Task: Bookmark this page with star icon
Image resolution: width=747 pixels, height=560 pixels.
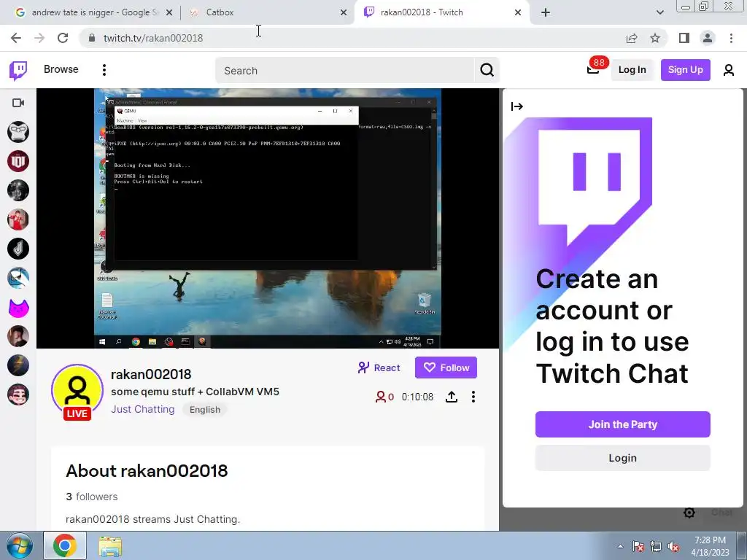Action: pos(655,38)
